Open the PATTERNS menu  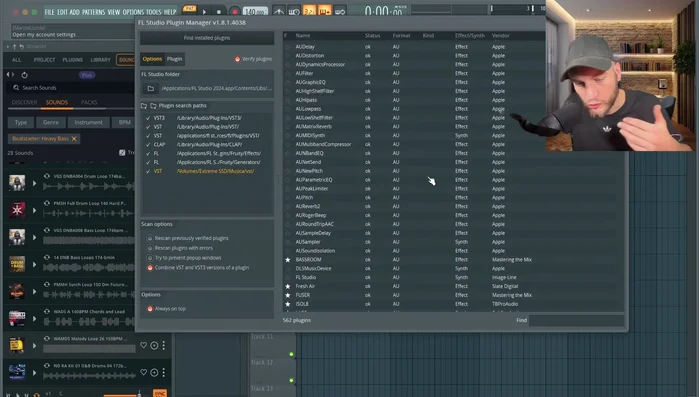point(93,12)
